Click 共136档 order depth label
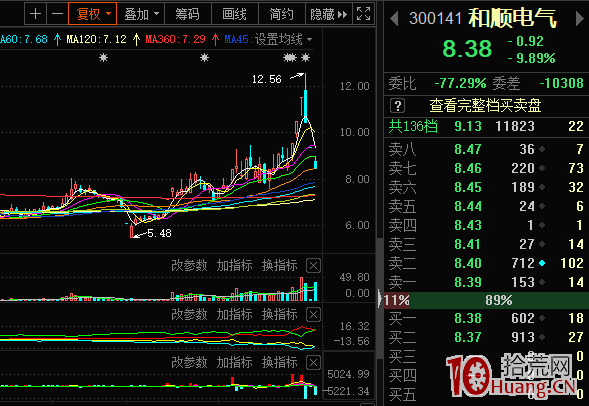The width and height of the screenshot is (589, 406). (413, 126)
